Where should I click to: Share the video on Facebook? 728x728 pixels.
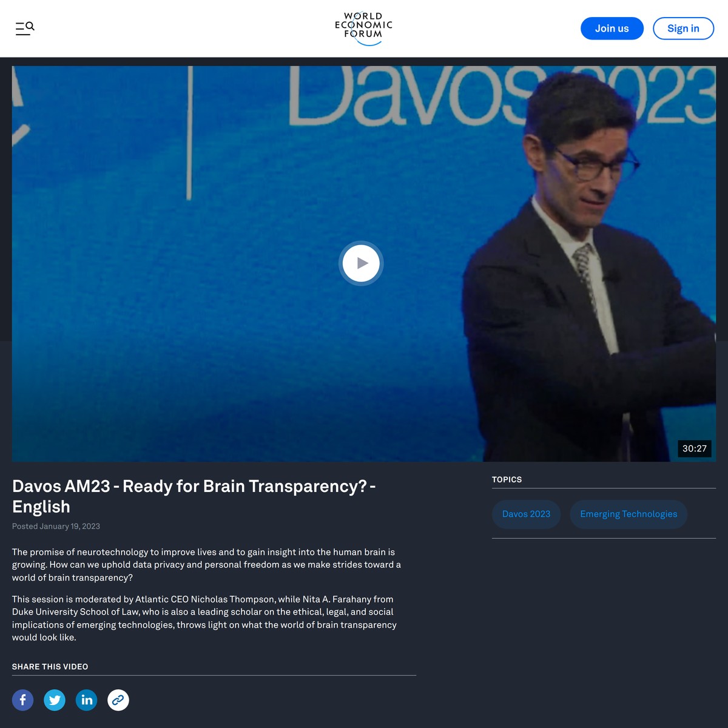coord(22,700)
